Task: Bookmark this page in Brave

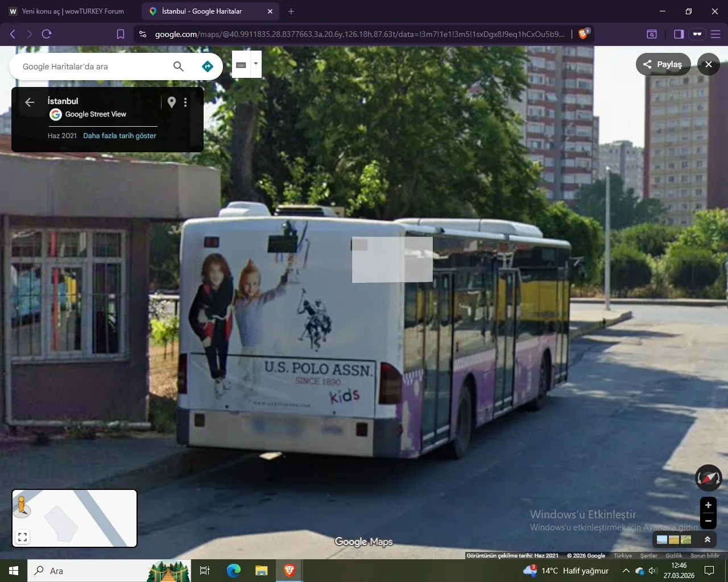Action: point(121,34)
